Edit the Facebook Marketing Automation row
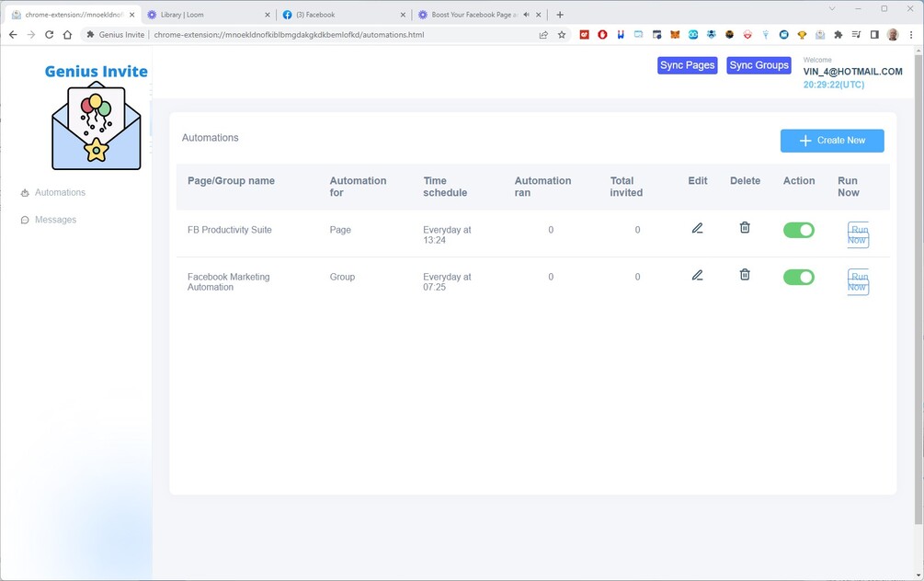Viewport: 924px width, 581px height. click(x=697, y=275)
